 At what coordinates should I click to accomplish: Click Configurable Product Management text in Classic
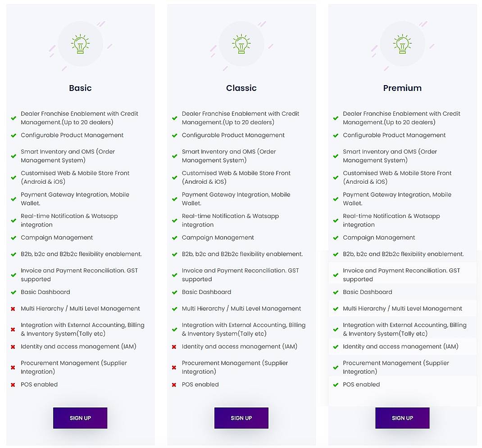tap(233, 135)
